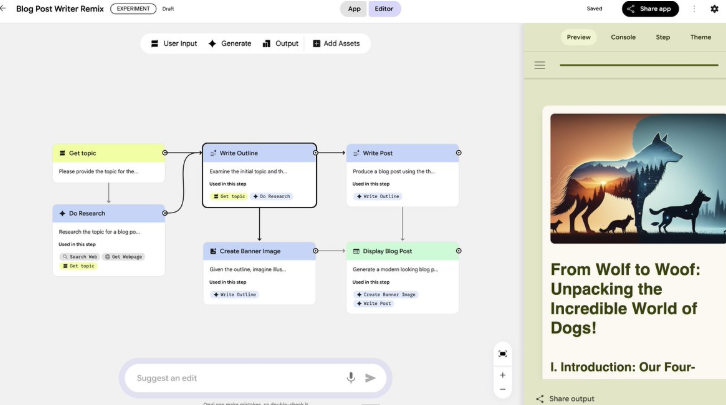The height and width of the screenshot is (405, 726).
Task: Switch to Editor view
Action: coord(384,9)
